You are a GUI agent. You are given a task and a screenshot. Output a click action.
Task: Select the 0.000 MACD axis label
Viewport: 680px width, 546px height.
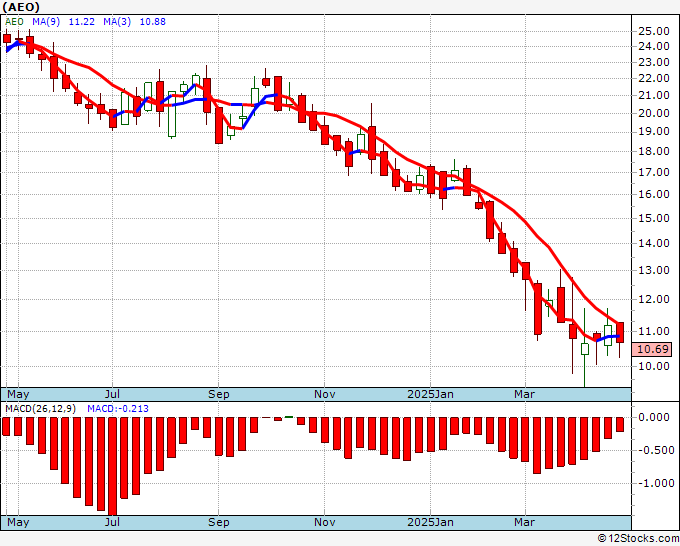(x=654, y=417)
